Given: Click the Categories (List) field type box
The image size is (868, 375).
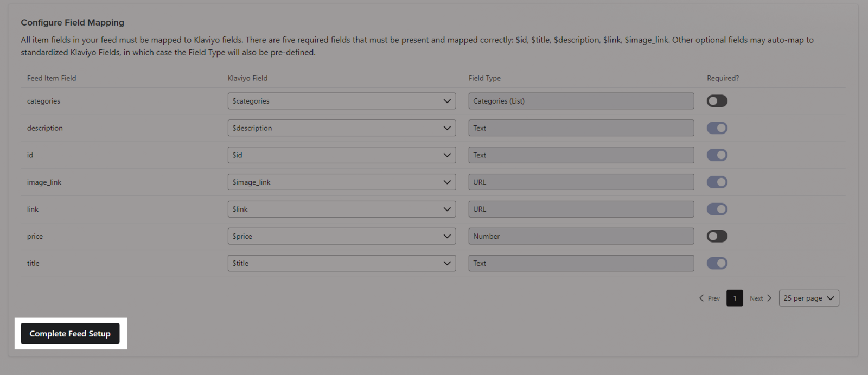Looking at the screenshot, I should click(581, 101).
